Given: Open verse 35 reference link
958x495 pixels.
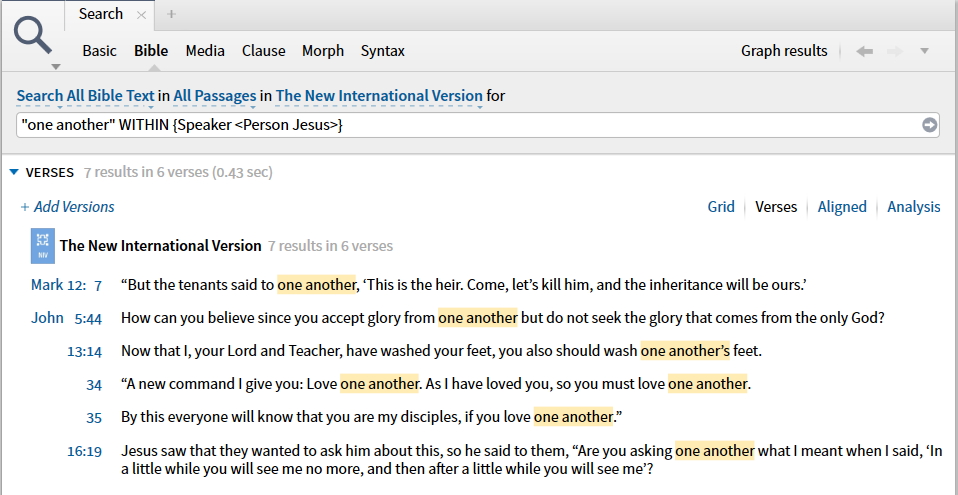Looking at the screenshot, I should [94, 417].
